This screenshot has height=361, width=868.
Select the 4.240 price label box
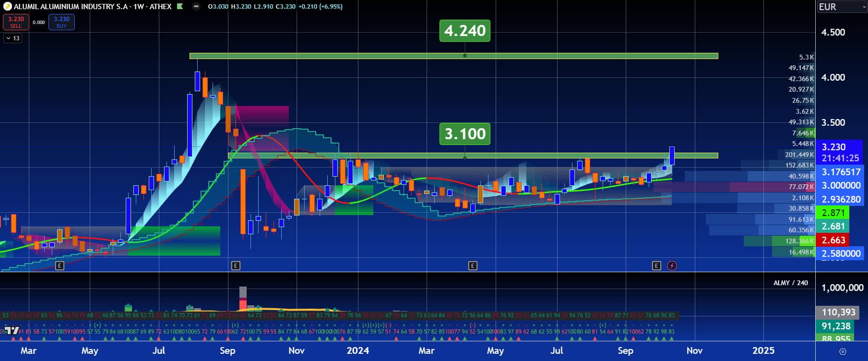coord(465,31)
